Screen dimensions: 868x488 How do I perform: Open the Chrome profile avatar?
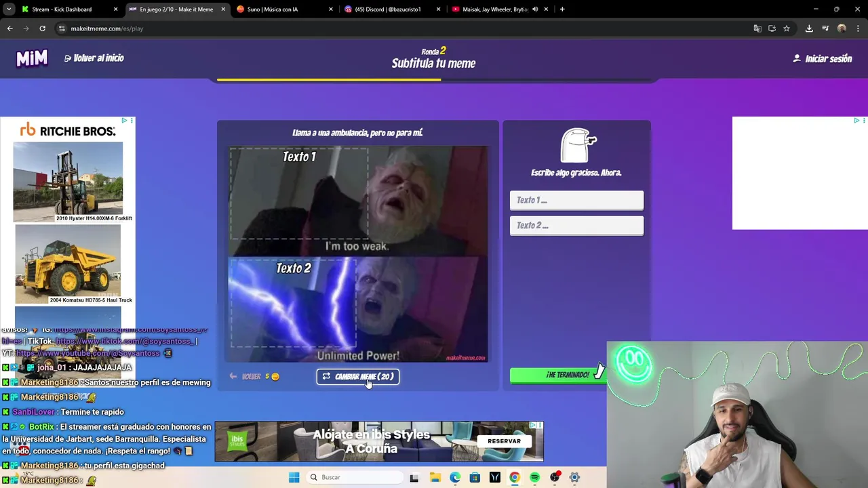click(842, 28)
